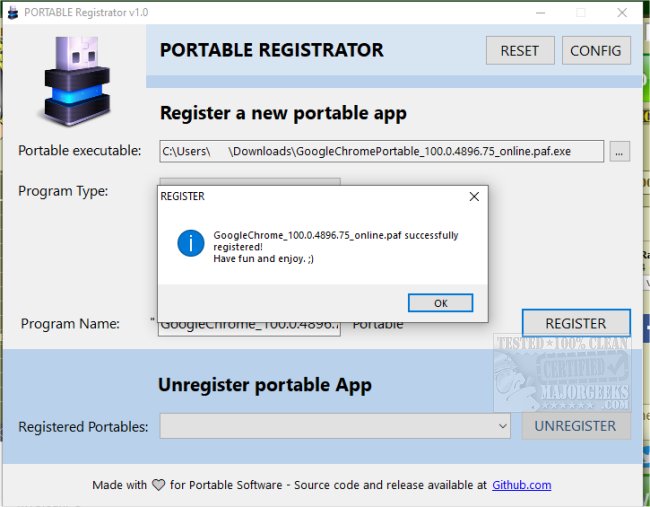650x507 pixels.
Task: Click the 'successfully registered!' message text
Action: pyautogui.click(x=336, y=241)
